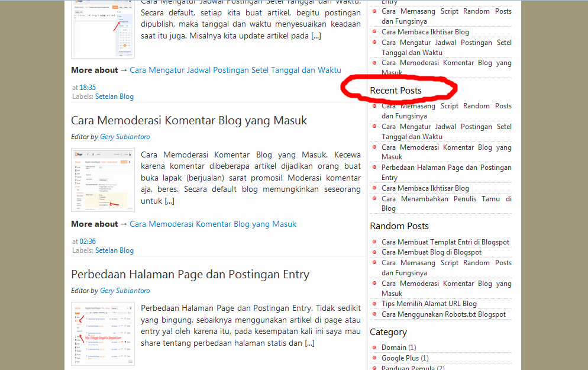Click the Panduan Pemula category link
The width and height of the screenshot is (588, 370).
tap(408, 368)
